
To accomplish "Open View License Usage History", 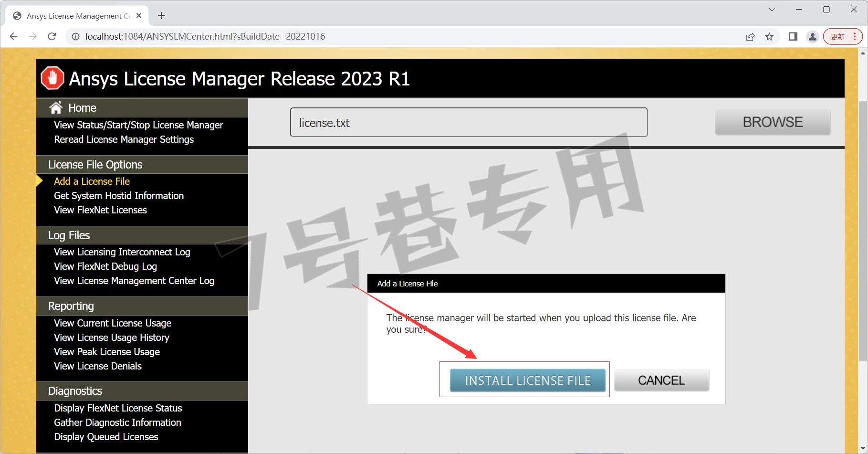I will [x=112, y=338].
